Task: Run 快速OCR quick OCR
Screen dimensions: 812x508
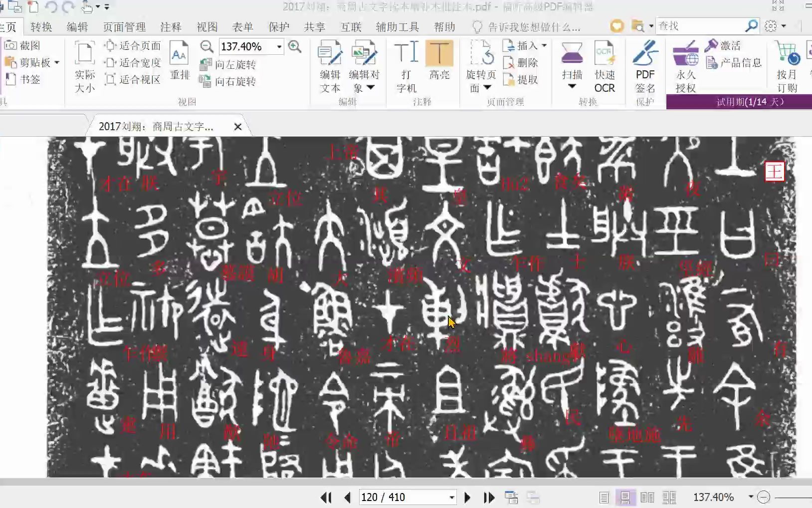Action: [605, 67]
